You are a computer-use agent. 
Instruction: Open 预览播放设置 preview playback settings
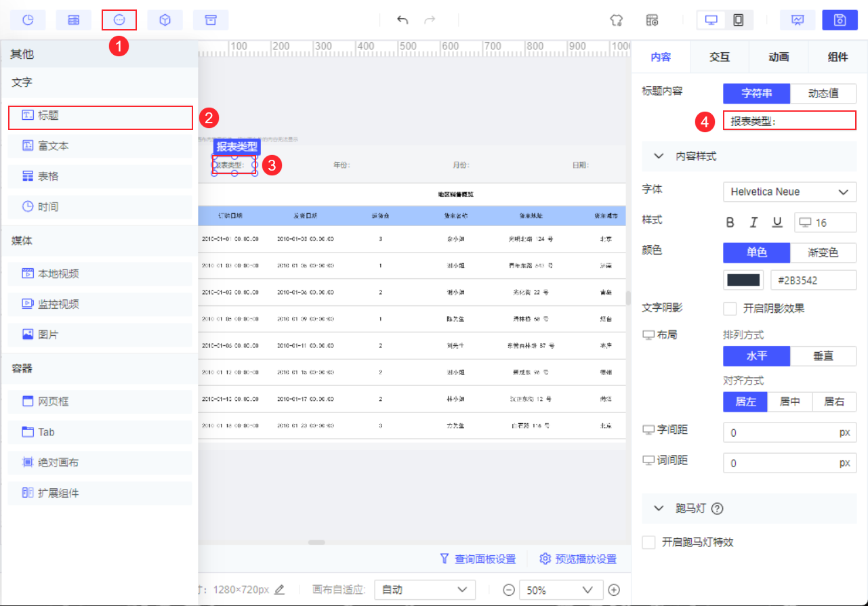(x=578, y=559)
